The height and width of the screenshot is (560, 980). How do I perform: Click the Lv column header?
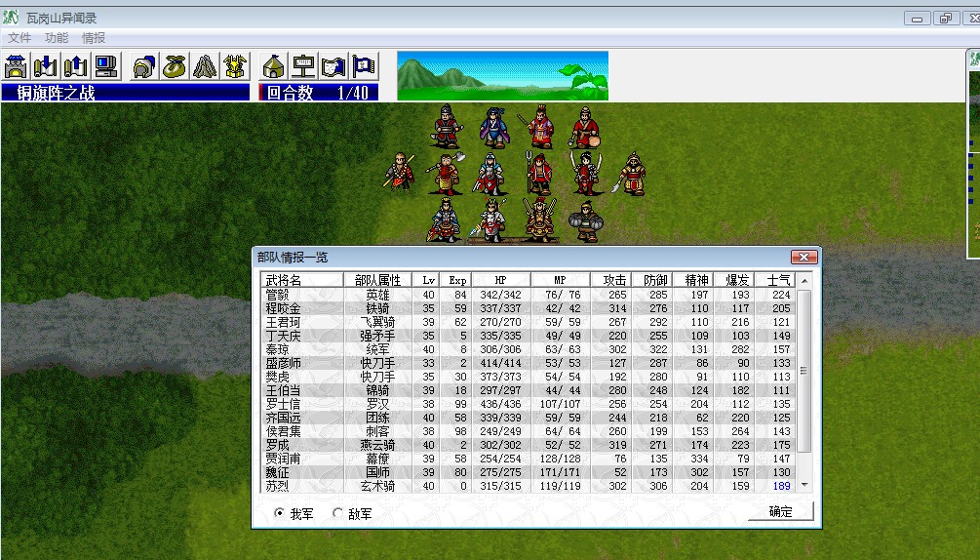point(425,280)
